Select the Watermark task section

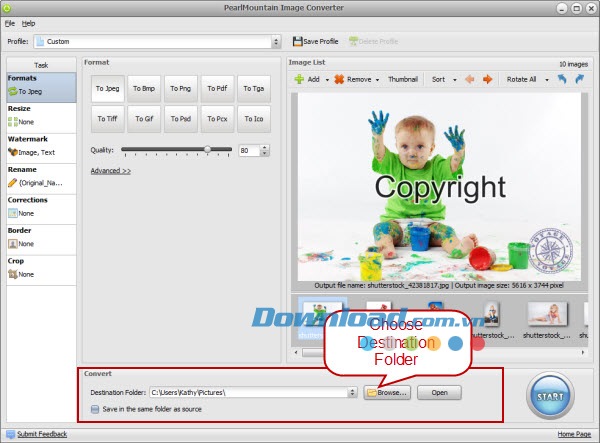coord(41,148)
